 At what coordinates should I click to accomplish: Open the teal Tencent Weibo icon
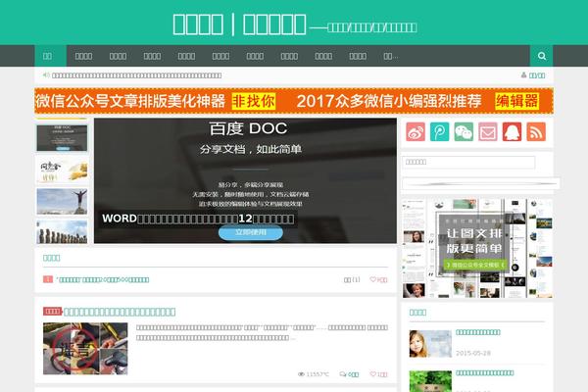click(439, 131)
